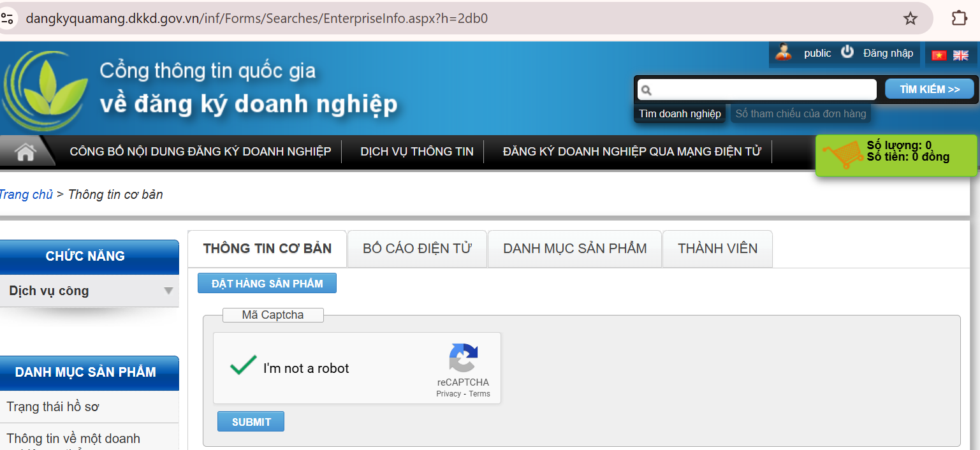Expand the Dịch vụ công dropdown
The height and width of the screenshot is (450, 980).
[x=168, y=291]
